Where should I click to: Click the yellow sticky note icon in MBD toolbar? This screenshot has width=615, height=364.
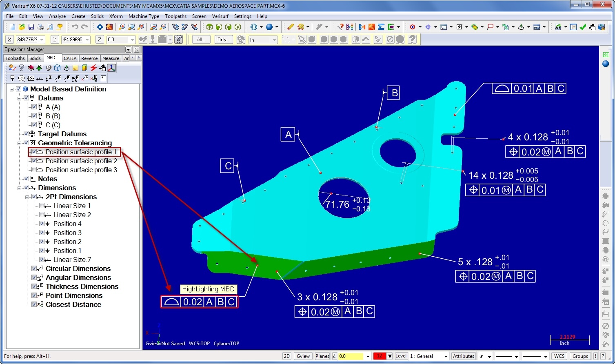pos(75,68)
